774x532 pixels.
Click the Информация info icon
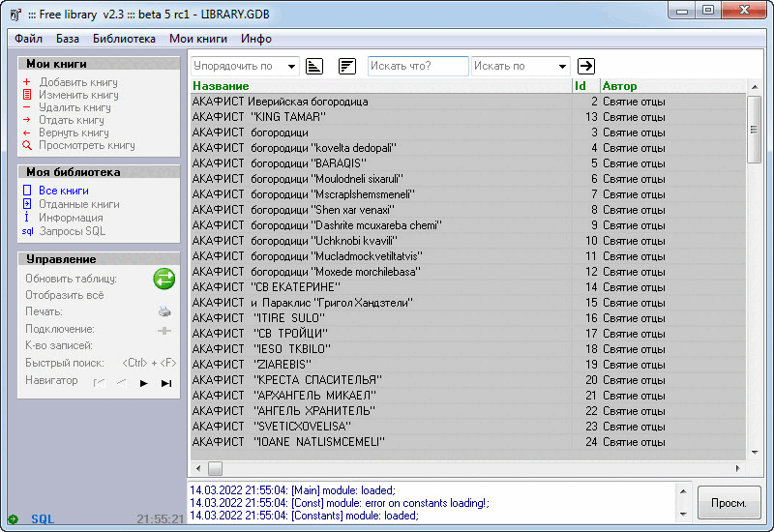(x=27, y=217)
